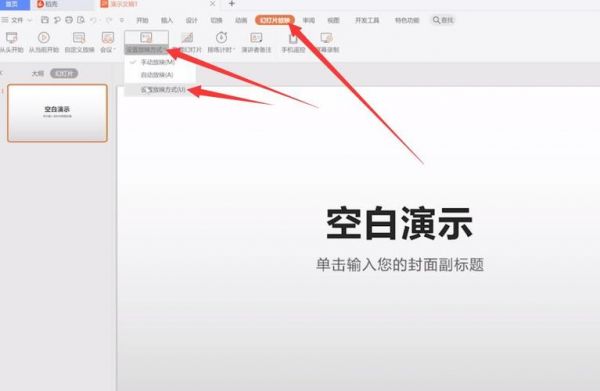Choose 手动放映(M) in the dropdown menu
600x391 pixels.
(160, 62)
